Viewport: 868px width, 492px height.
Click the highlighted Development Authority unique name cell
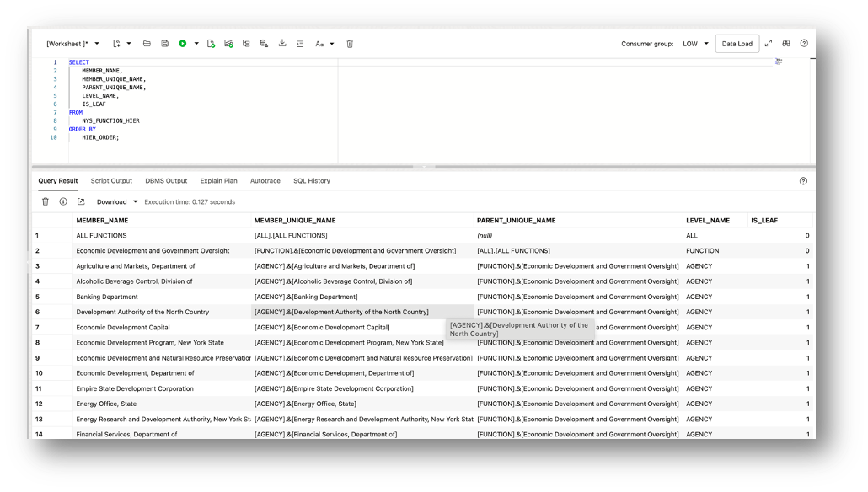click(x=362, y=312)
